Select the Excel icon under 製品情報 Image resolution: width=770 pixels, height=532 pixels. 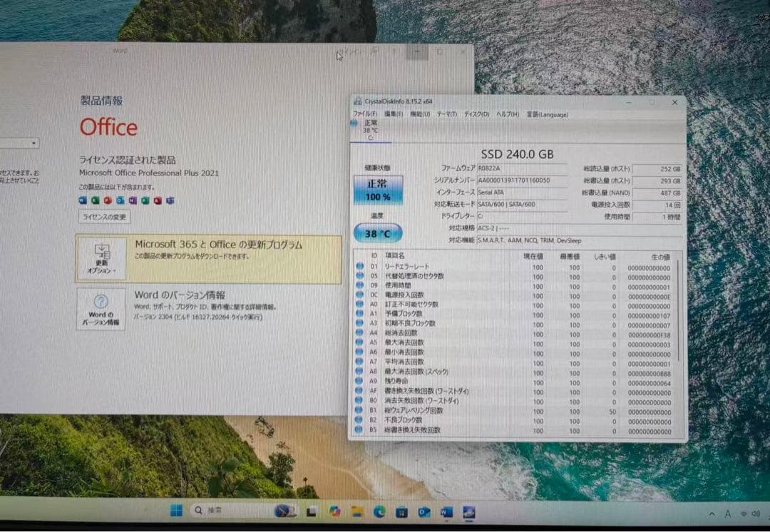coord(95,200)
